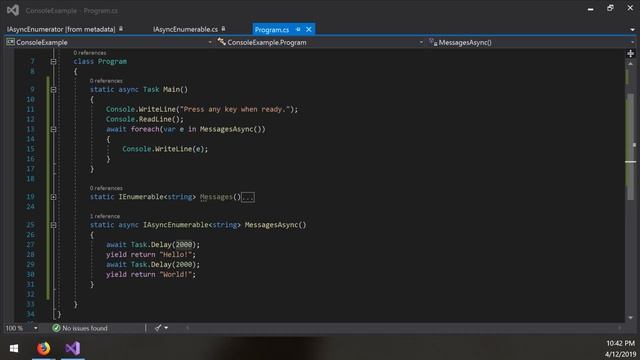Viewport: 640px width, 360px height.
Task: Close the Program.cs tab
Action: click(x=309, y=29)
